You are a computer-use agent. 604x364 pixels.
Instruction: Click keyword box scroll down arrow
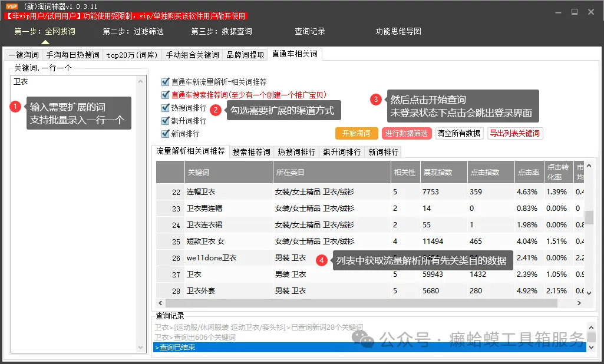pos(141,348)
